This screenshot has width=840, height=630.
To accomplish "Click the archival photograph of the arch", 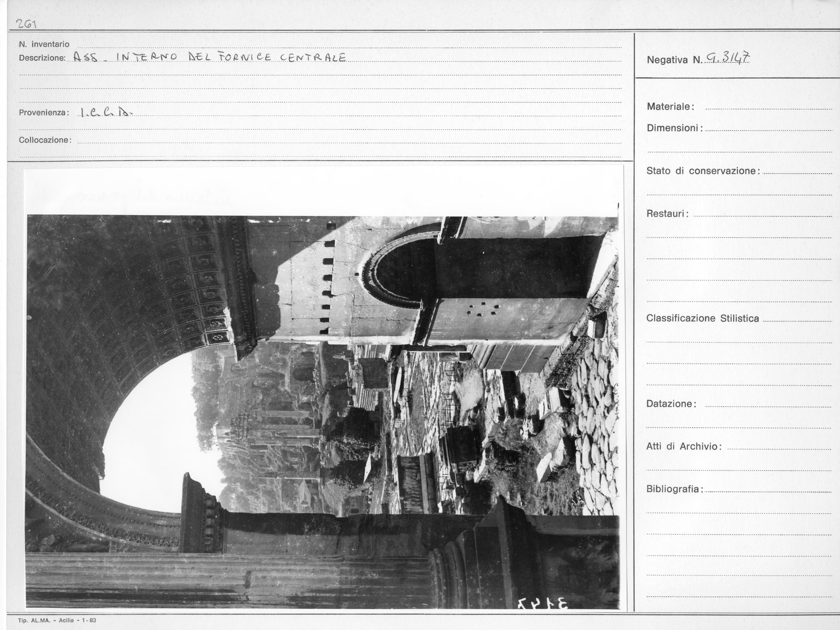I will coord(322,412).
